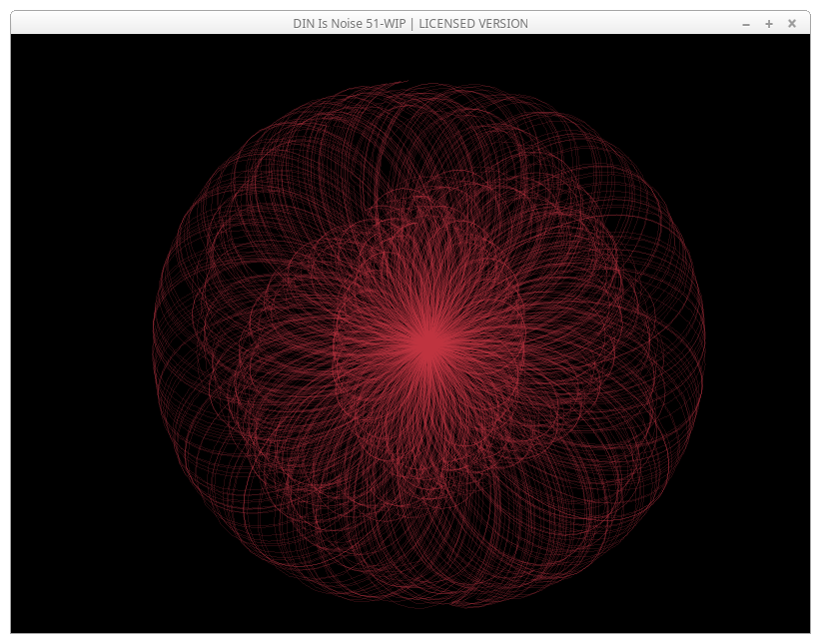Click the empty title bar left of the title
Image resolution: width=821 pixels, height=644 pixels.
click(150, 24)
